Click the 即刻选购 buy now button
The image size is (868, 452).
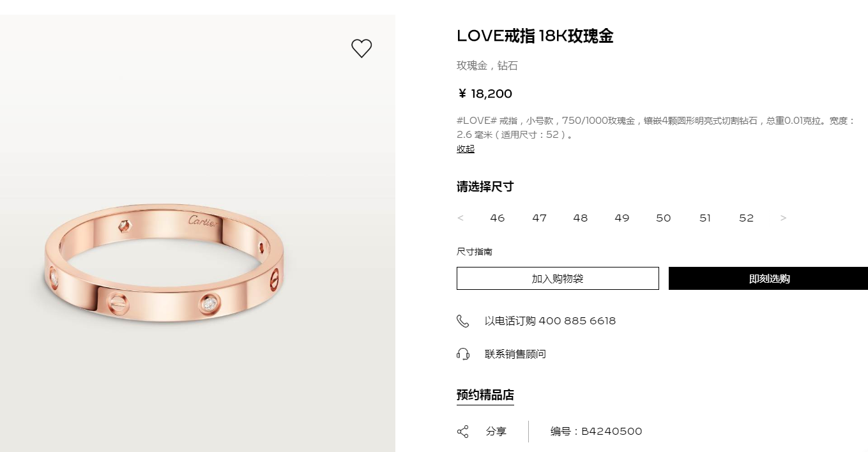(768, 278)
